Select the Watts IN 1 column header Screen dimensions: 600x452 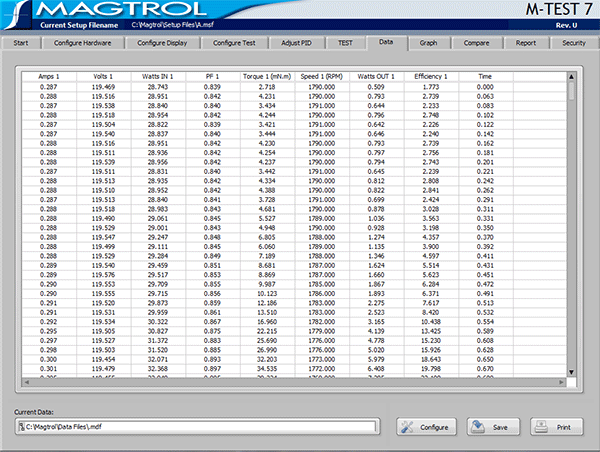158,77
